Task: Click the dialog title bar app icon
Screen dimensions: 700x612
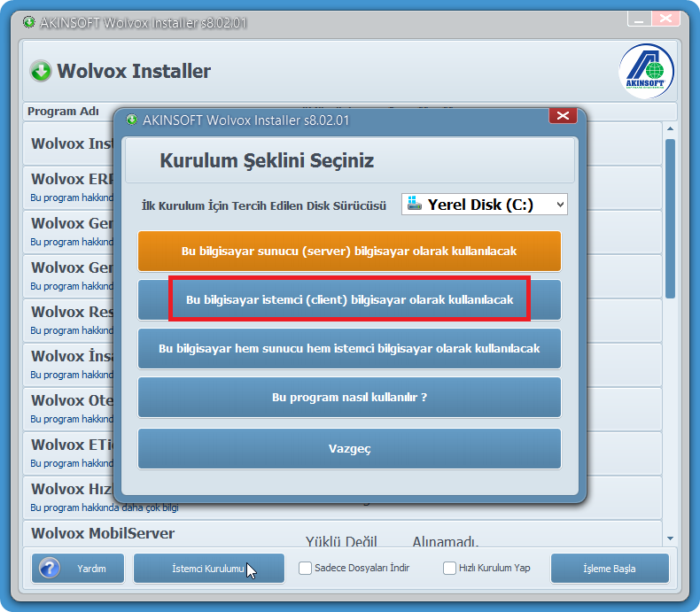Action: click(132, 120)
